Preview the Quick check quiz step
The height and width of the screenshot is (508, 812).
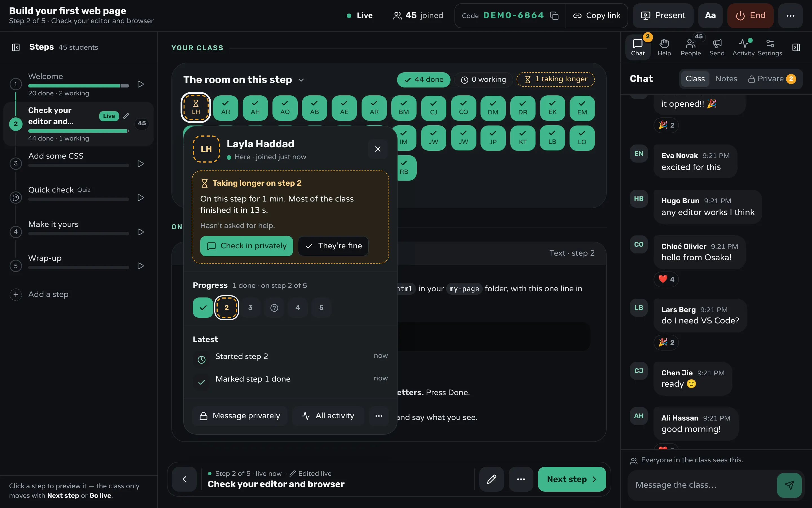pyautogui.click(x=141, y=198)
